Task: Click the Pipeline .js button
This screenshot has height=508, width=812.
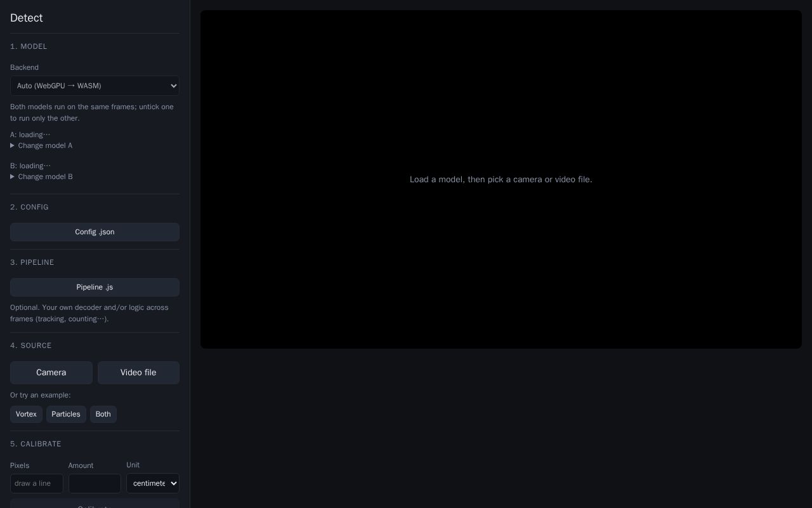Action: (95, 287)
